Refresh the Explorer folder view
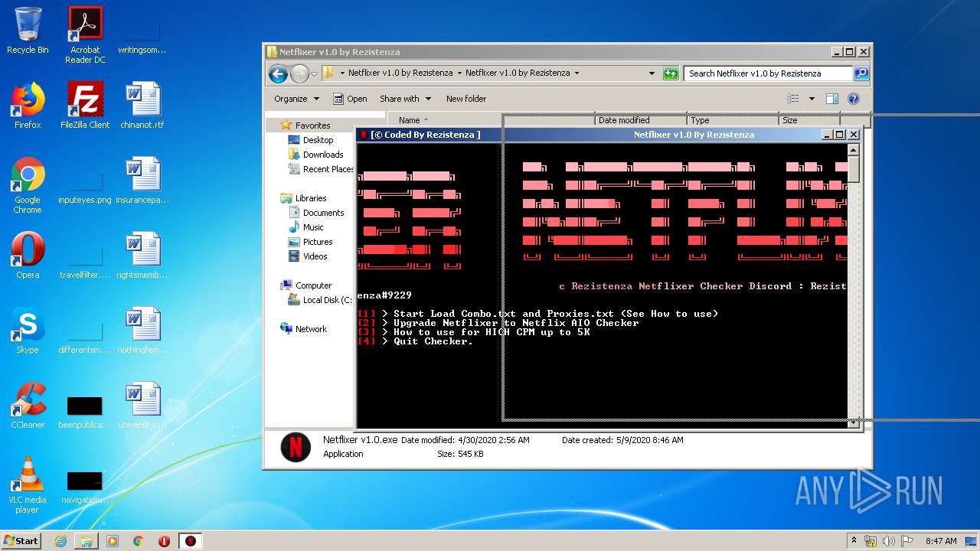This screenshot has width=980, height=551. coord(671,73)
